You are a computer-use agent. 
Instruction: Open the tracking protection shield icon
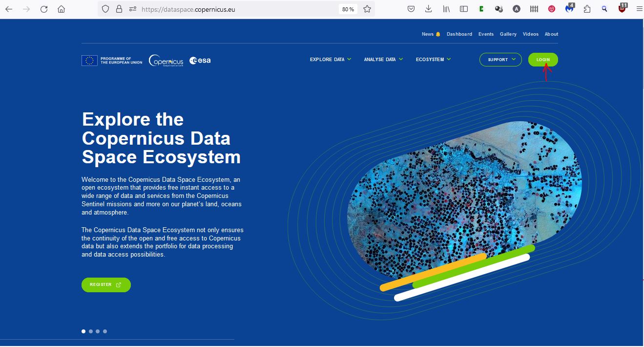(105, 9)
